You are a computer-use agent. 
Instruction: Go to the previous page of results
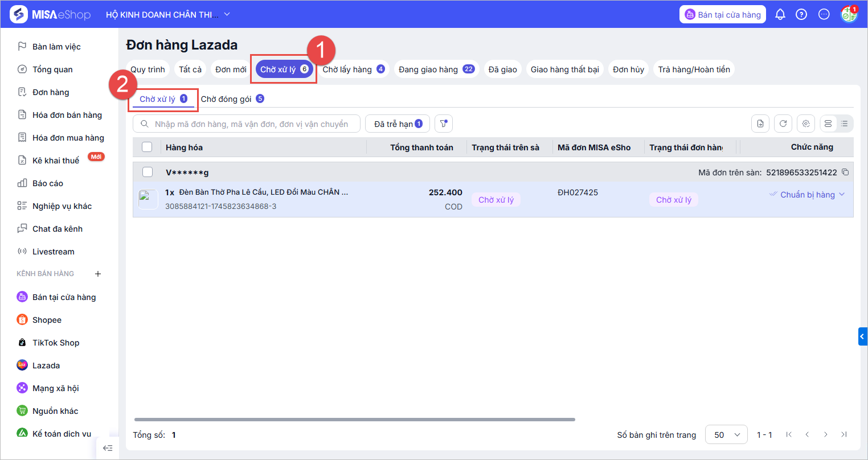(807, 434)
